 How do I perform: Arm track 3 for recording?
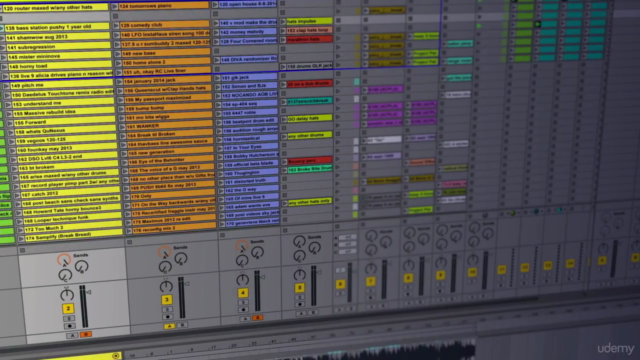pyautogui.click(x=167, y=317)
